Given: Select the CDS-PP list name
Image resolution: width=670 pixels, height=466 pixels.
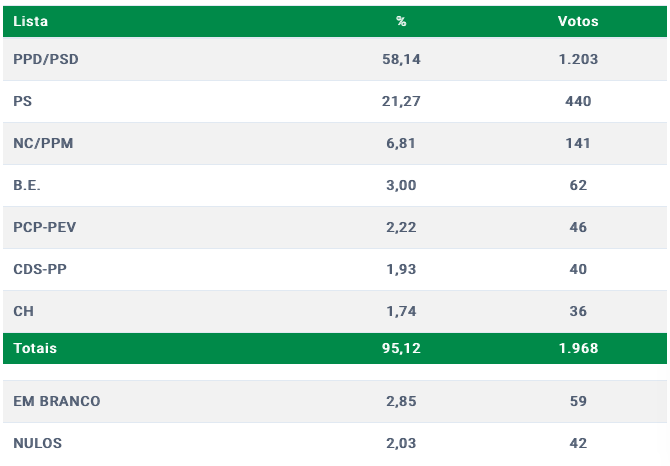Looking at the screenshot, I should [40, 269].
